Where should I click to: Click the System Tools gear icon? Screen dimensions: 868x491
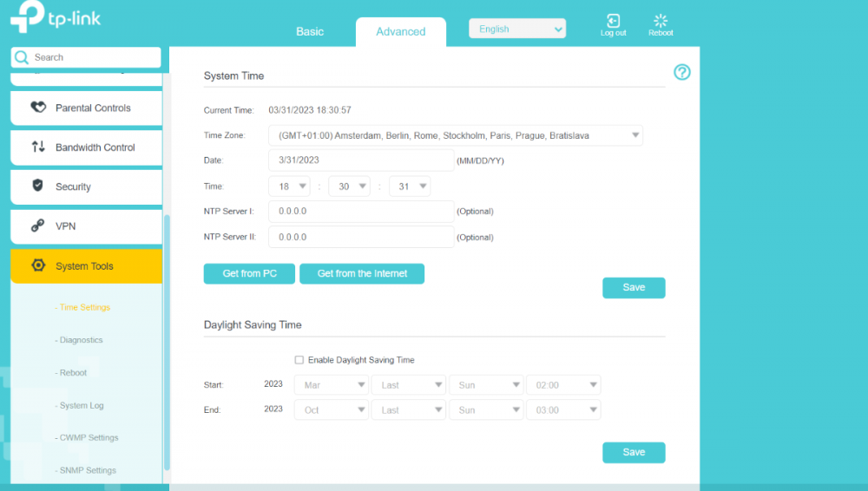coord(38,265)
